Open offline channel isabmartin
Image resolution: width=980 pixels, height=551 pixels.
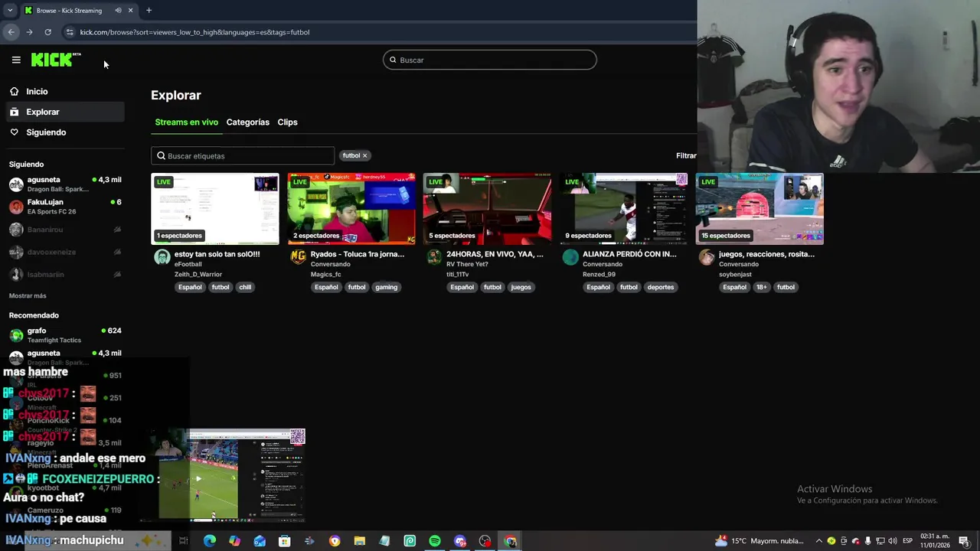pos(65,274)
